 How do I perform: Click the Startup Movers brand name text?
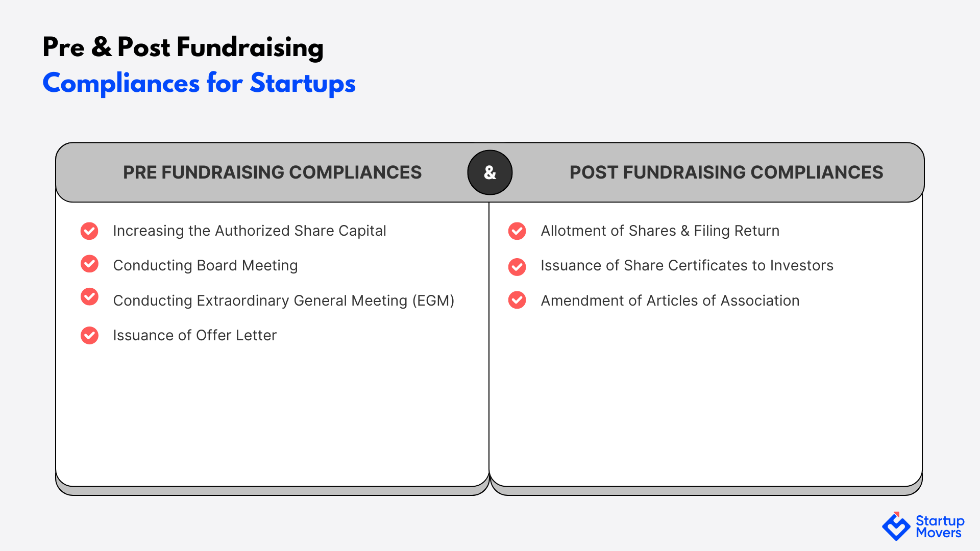(x=940, y=527)
